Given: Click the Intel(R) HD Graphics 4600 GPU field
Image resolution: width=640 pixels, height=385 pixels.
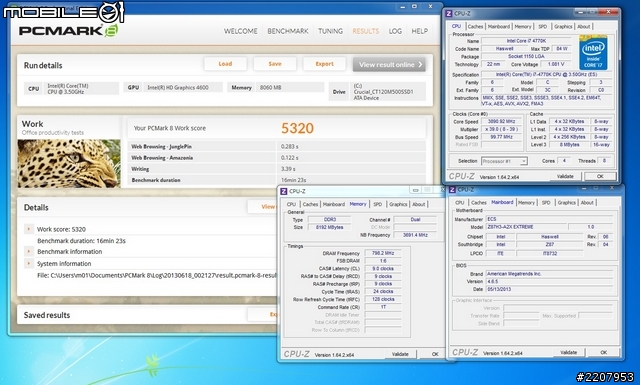Looking at the screenshot, I should [183, 87].
